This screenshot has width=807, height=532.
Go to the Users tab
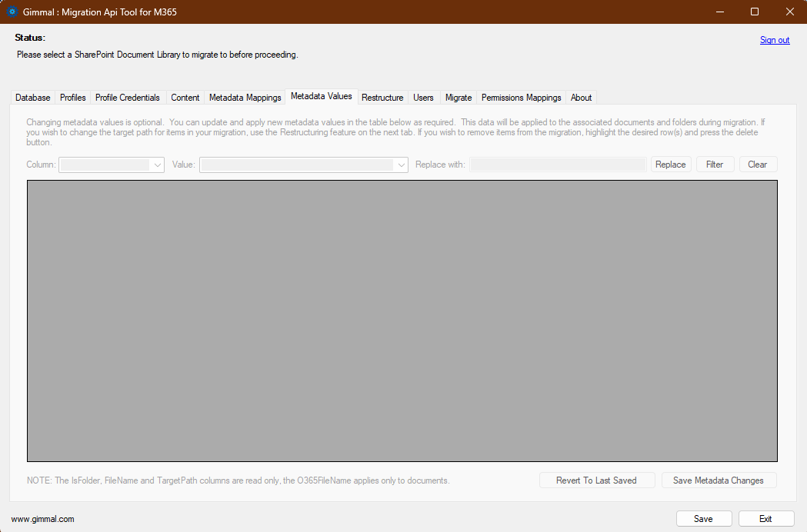423,97
